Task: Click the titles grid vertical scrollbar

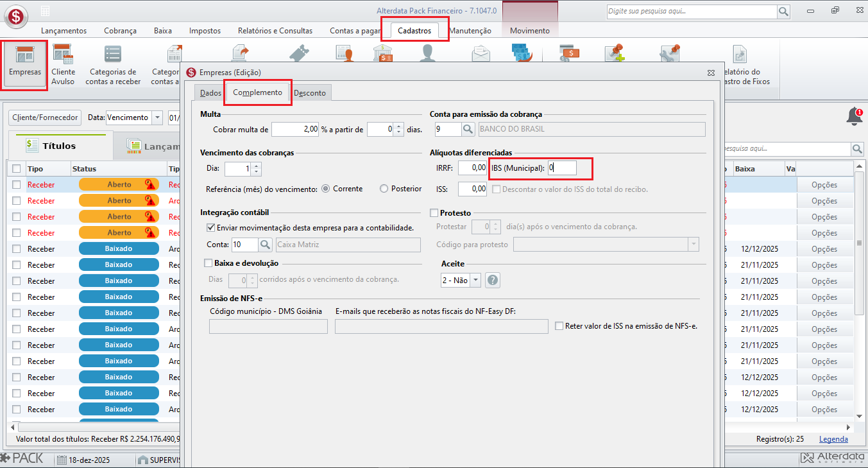Action: point(860,244)
